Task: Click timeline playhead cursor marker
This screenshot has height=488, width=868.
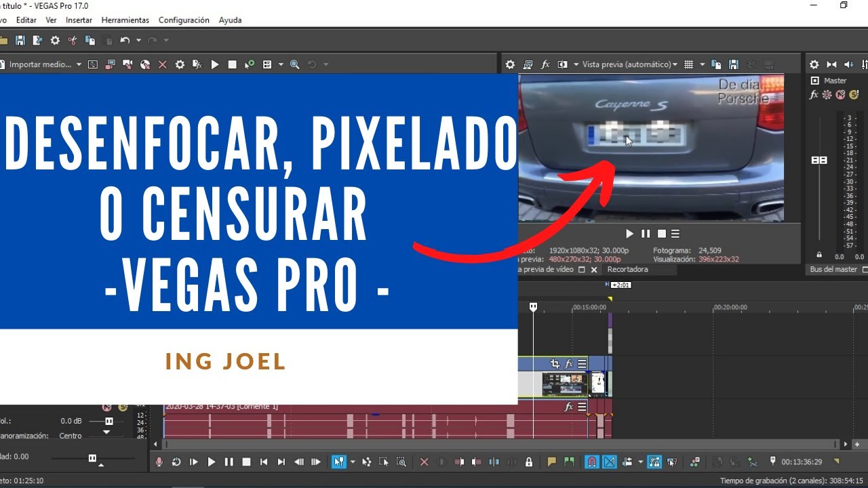Action: point(533,307)
